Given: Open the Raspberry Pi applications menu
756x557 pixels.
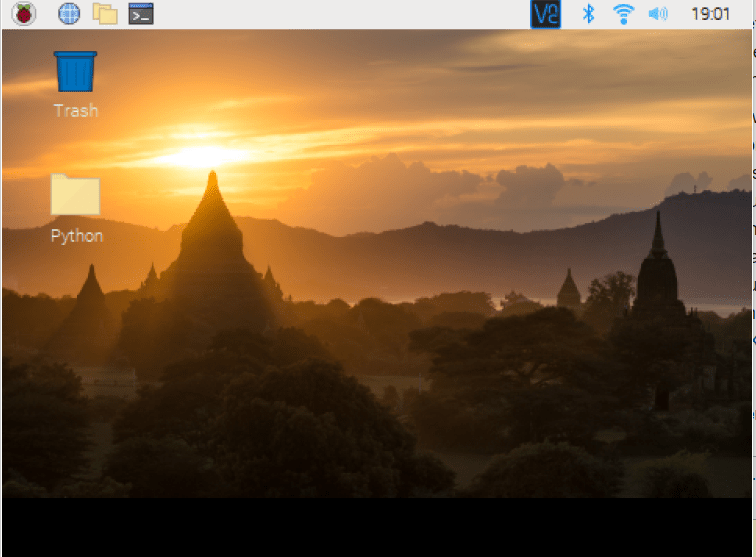Looking at the screenshot, I should point(22,14).
